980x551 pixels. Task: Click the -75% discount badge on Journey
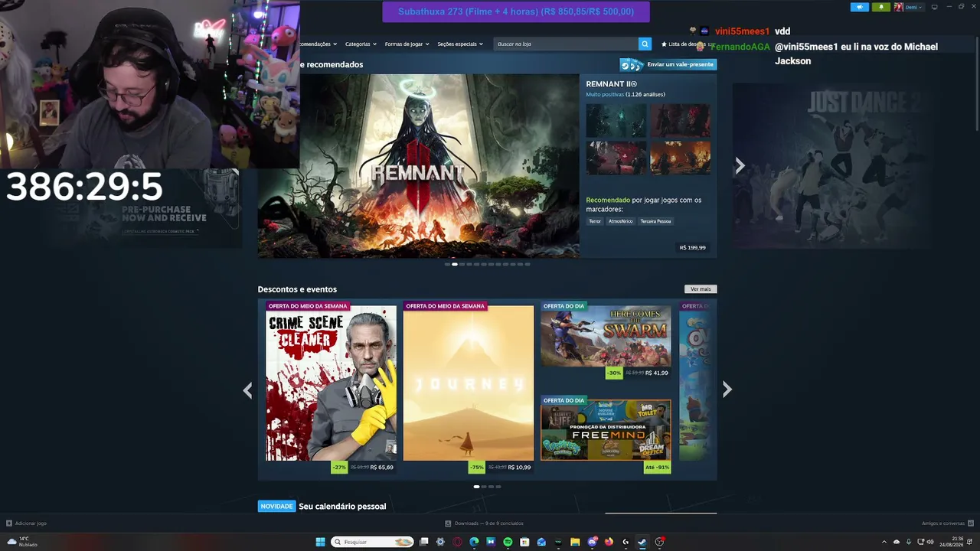click(x=477, y=468)
